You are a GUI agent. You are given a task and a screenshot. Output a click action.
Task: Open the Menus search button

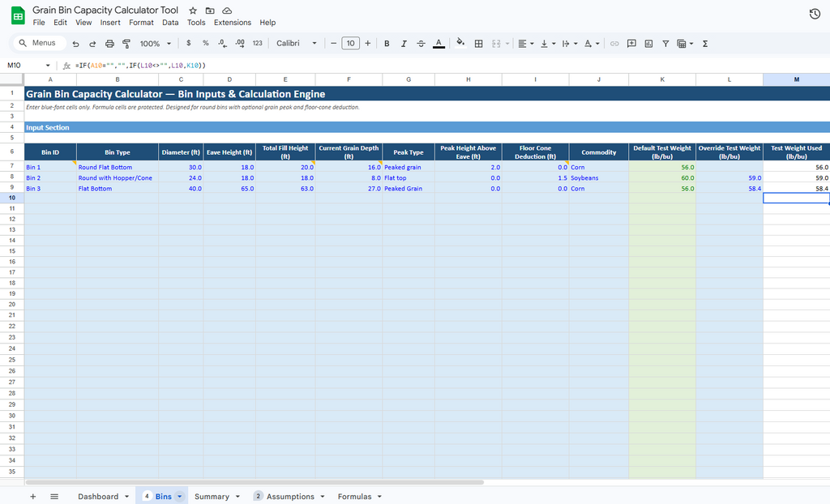(x=38, y=43)
